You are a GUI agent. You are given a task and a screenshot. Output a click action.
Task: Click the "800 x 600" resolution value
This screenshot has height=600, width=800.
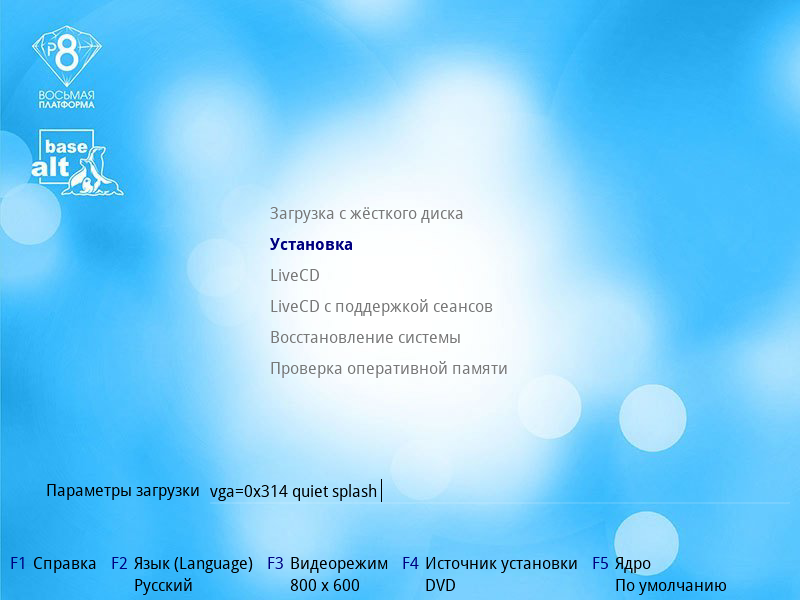click(x=325, y=585)
